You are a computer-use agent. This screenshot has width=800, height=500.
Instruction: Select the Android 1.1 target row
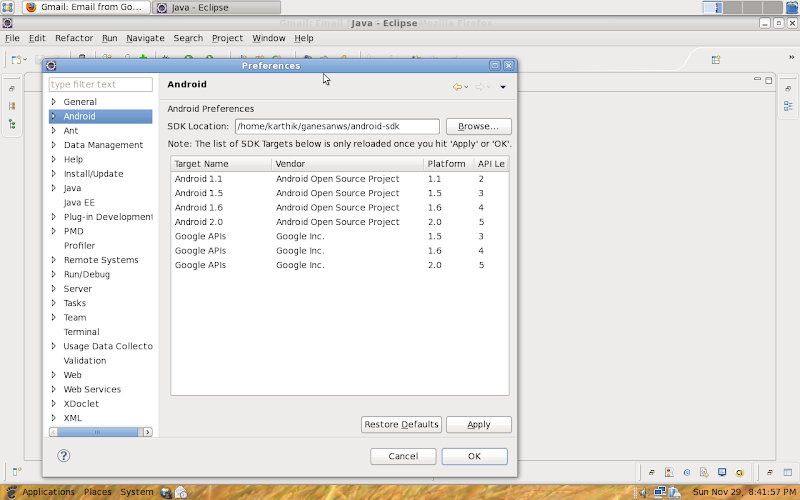339,179
